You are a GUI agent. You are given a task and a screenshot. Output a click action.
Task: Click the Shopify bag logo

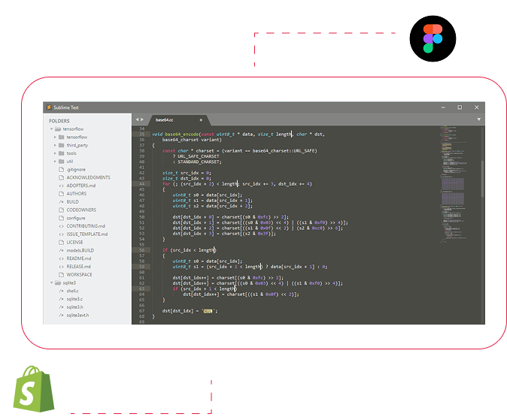click(x=34, y=388)
